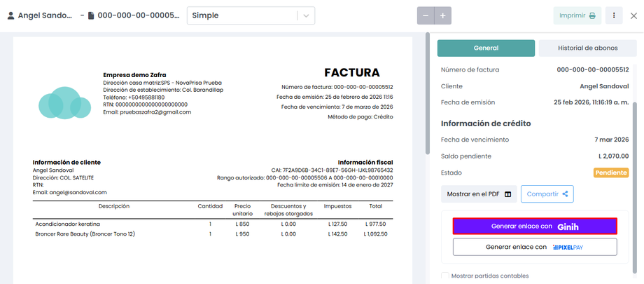Generate payment link with Ginih

(x=535, y=226)
